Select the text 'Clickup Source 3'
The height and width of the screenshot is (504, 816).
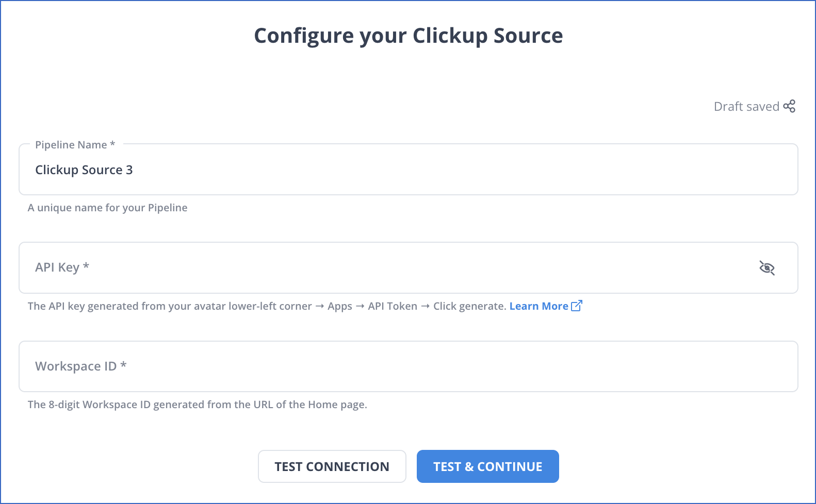click(84, 170)
